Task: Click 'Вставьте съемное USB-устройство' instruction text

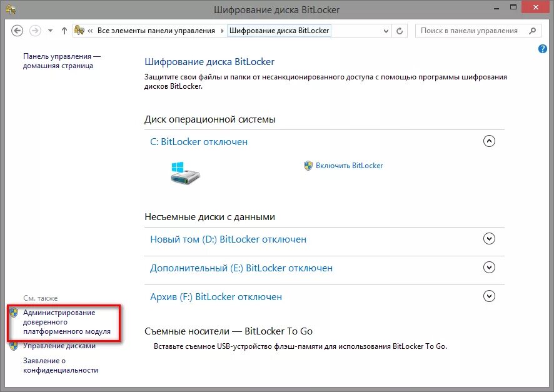Action: click(x=300, y=346)
